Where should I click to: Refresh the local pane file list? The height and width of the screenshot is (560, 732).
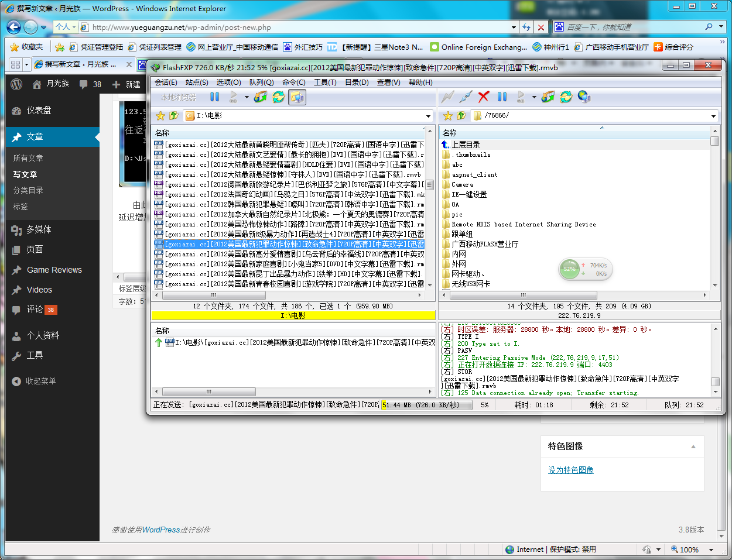279,97
